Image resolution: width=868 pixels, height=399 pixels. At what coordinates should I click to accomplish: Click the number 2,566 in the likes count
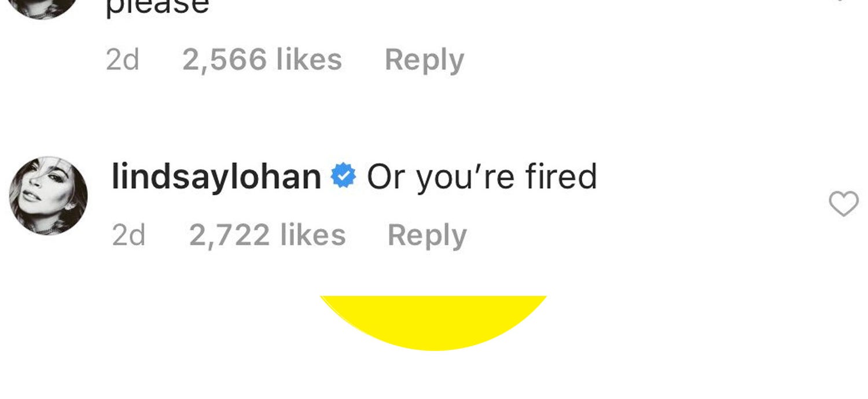tap(225, 60)
